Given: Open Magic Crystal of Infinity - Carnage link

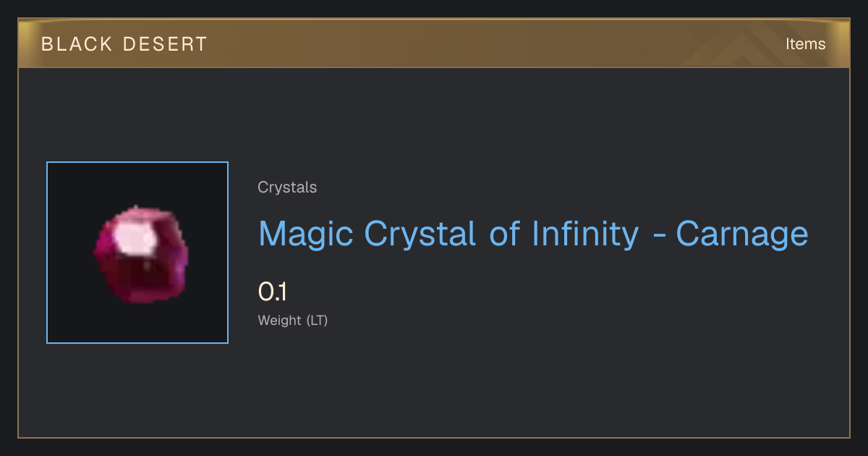Looking at the screenshot, I should (533, 234).
